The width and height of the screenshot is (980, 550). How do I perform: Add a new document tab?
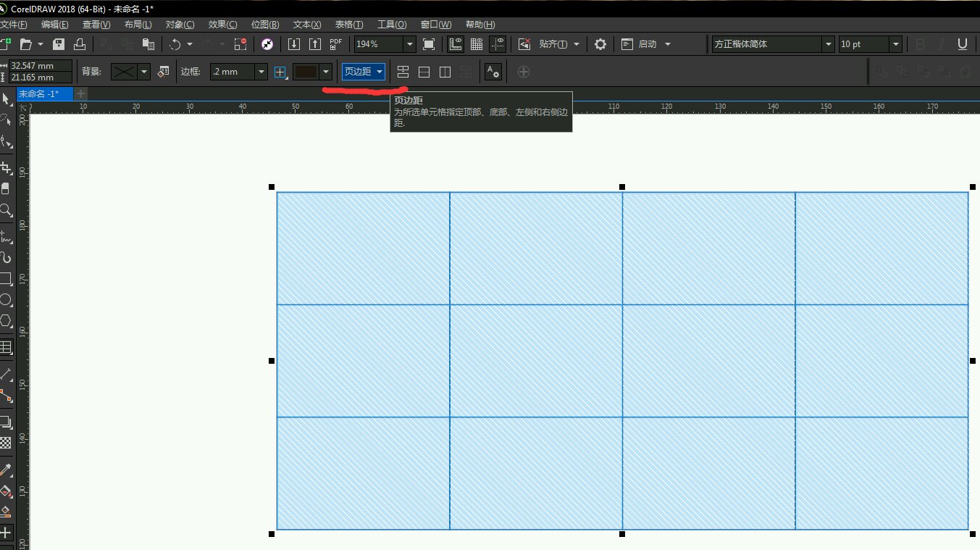tap(80, 93)
